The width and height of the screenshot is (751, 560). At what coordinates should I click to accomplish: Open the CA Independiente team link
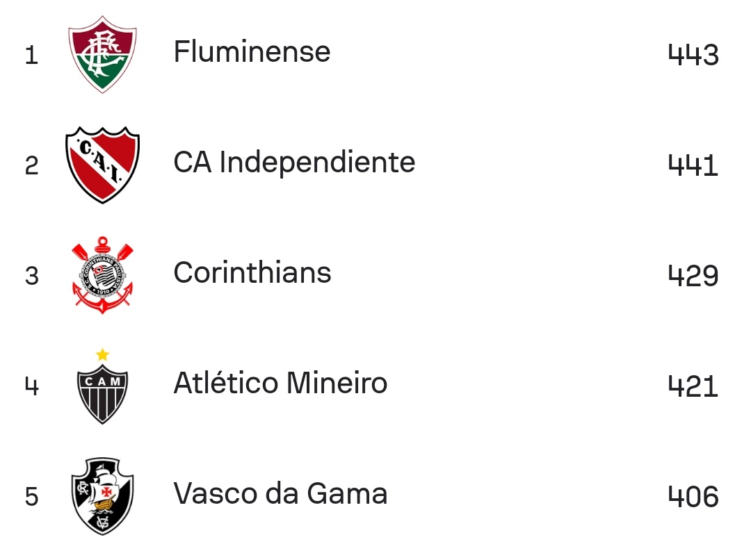pyautogui.click(x=294, y=163)
